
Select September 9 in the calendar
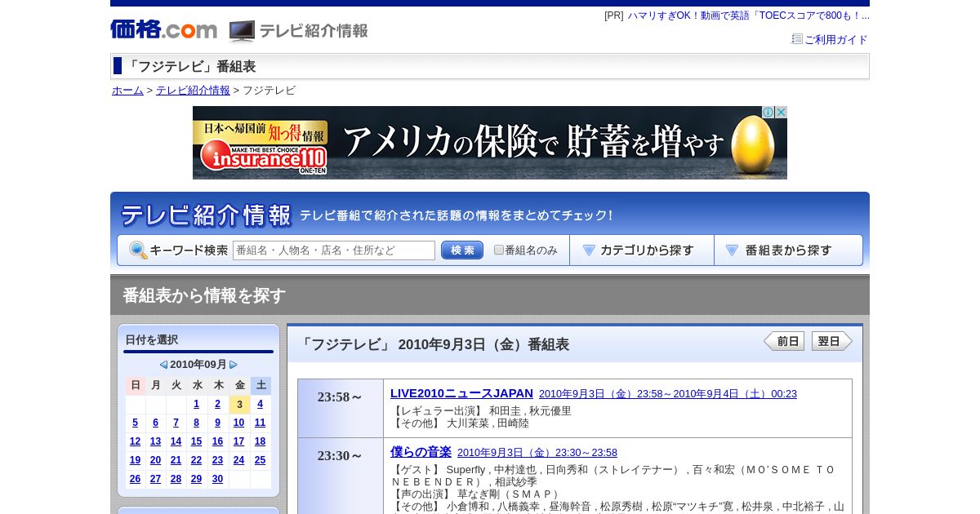[217, 423]
